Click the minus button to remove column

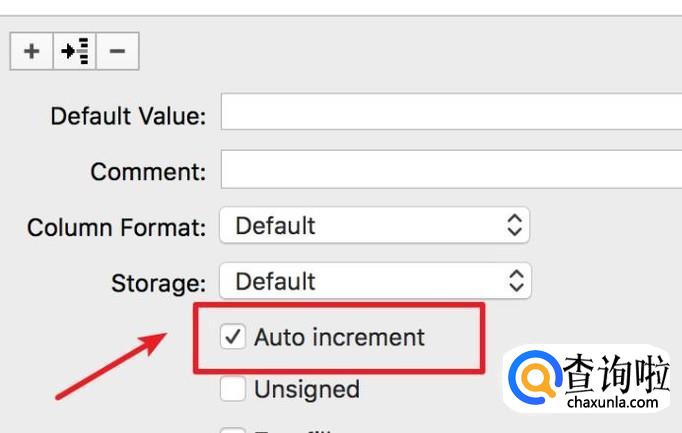point(118,51)
